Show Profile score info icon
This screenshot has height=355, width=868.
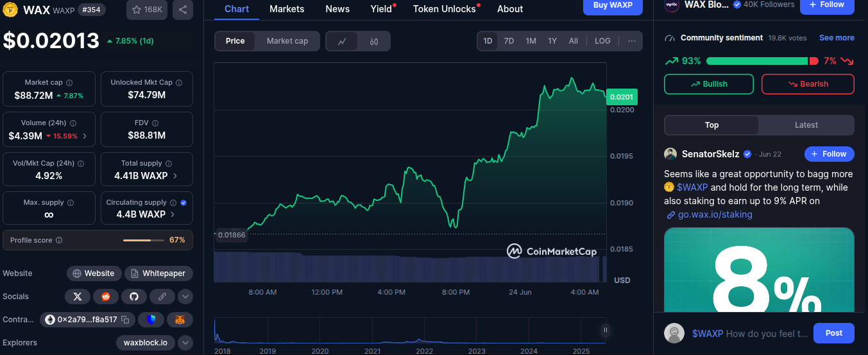[59, 240]
